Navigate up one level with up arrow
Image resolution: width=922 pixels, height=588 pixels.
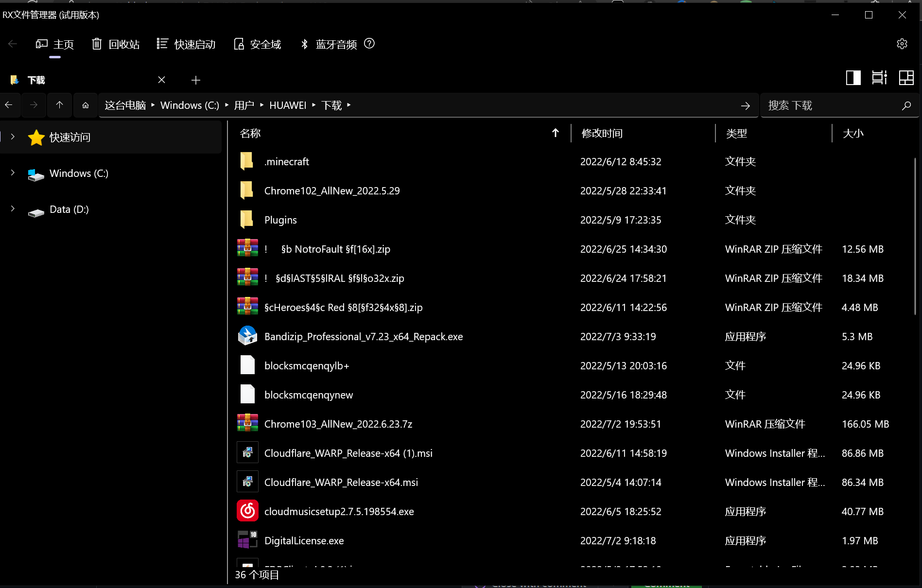tap(59, 105)
